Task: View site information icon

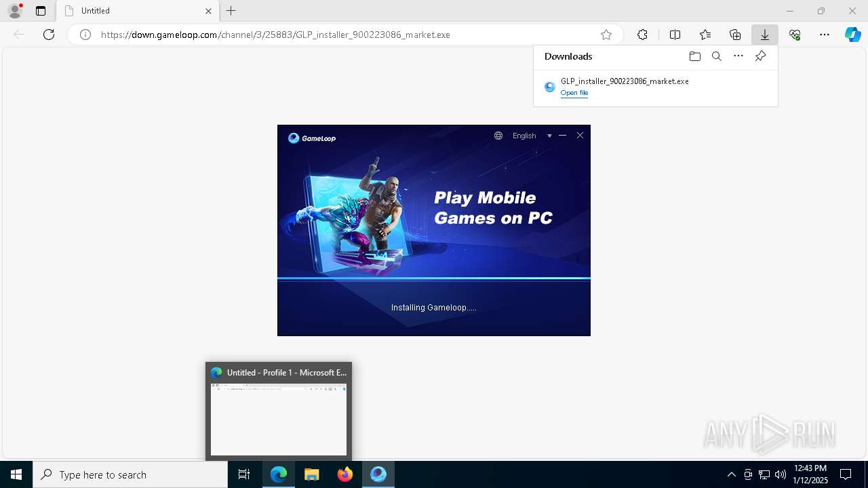Action: pyautogui.click(x=85, y=35)
